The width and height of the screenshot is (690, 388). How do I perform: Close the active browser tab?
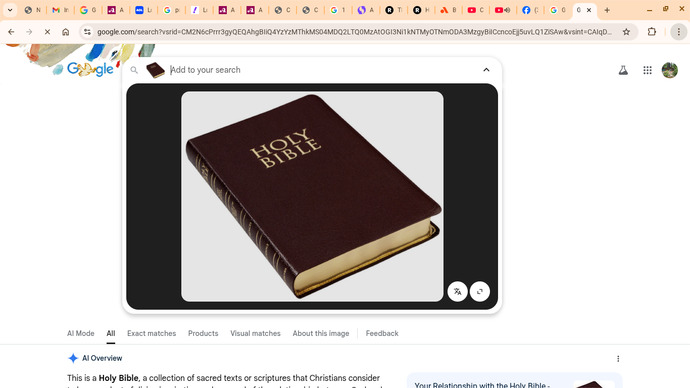[x=589, y=10]
